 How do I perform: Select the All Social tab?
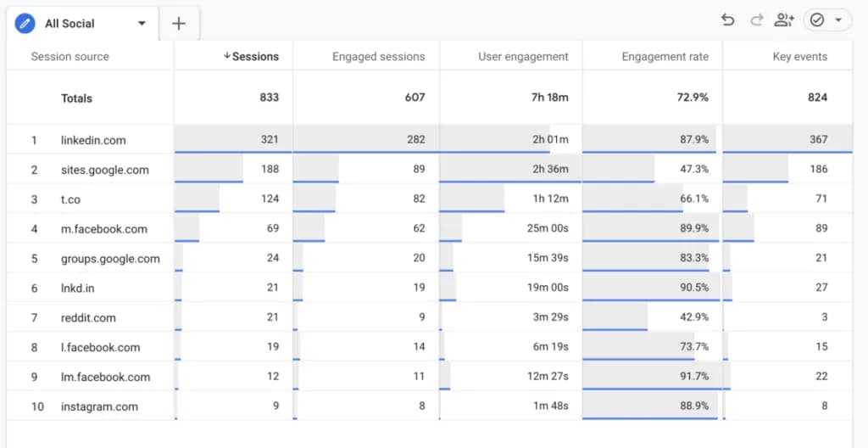(x=70, y=24)
